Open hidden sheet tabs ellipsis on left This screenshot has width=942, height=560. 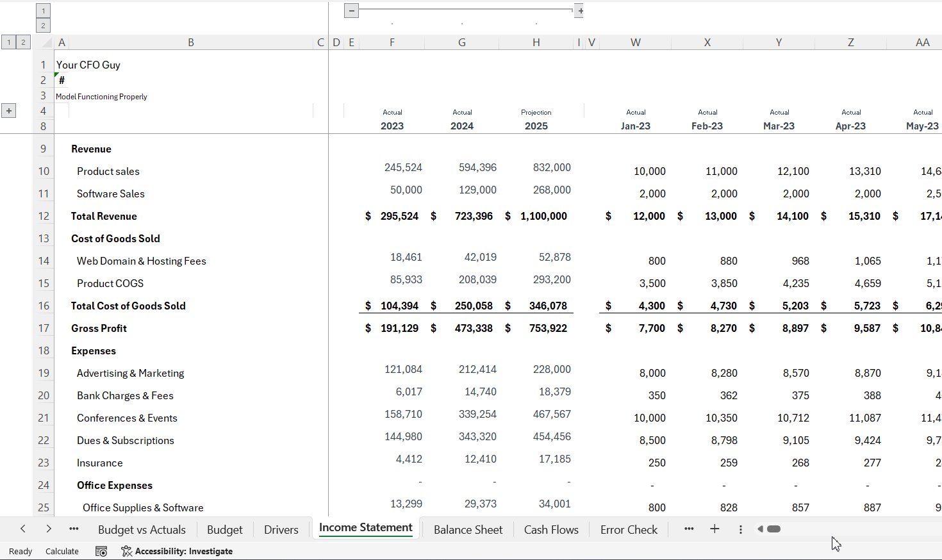click(x=74, y=529)
